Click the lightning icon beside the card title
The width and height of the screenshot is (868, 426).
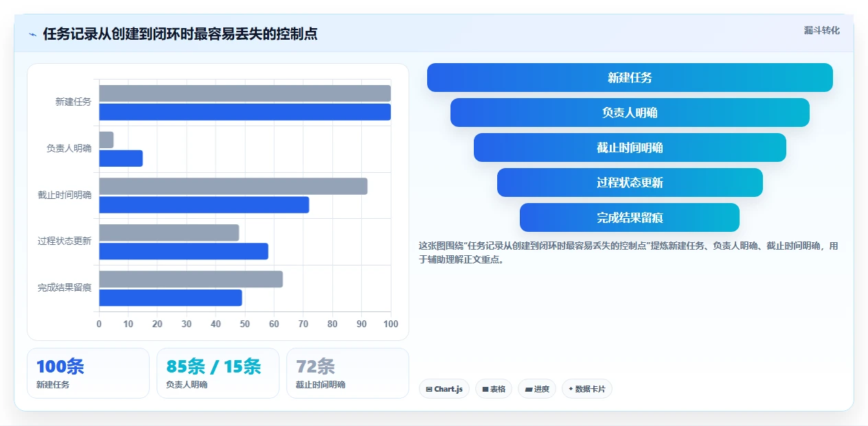[x=32, y=34]
